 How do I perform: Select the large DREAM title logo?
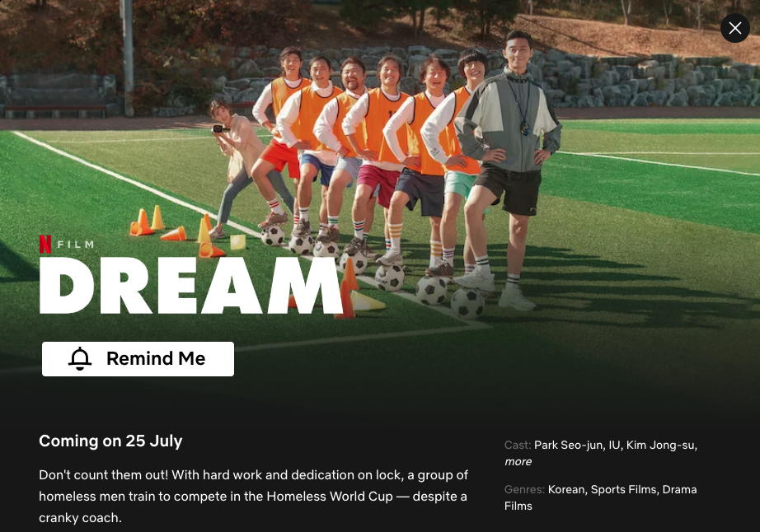(191, 286)
